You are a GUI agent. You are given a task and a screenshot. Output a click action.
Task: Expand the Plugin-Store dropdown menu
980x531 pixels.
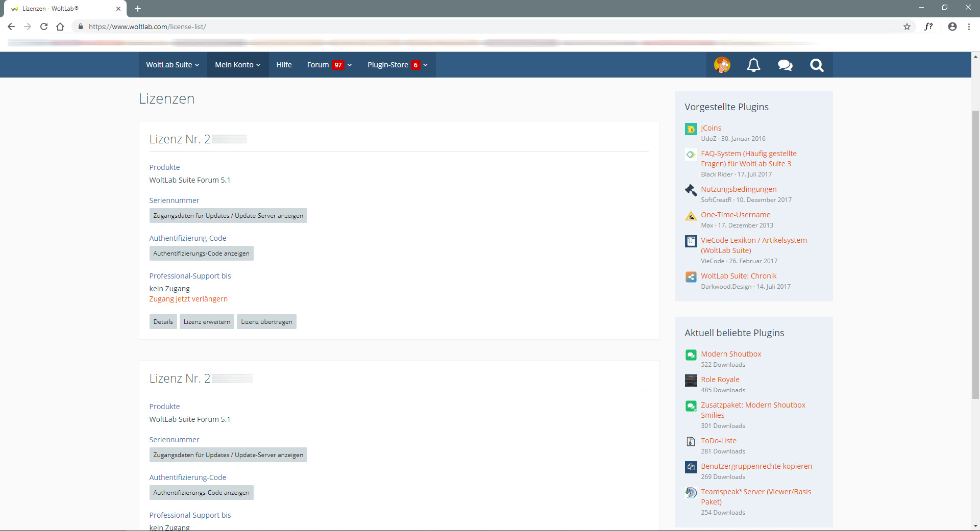(x=397, y=65)
